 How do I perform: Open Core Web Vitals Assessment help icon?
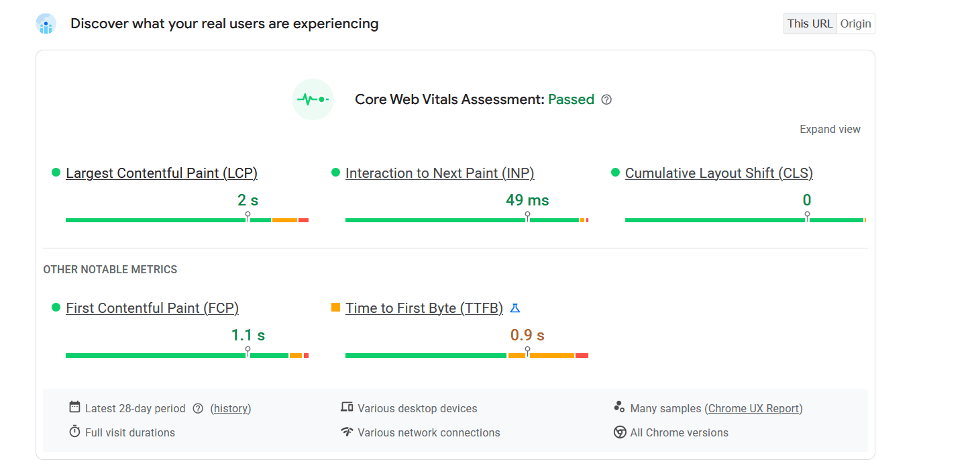point(606,100)
